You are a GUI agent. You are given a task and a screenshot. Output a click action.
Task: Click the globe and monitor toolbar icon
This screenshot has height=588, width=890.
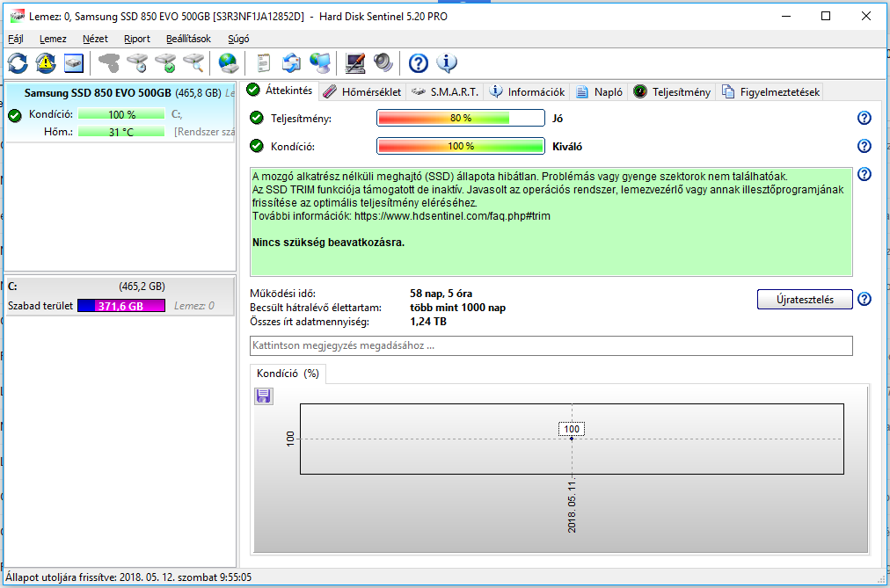(x=320, y=63)
